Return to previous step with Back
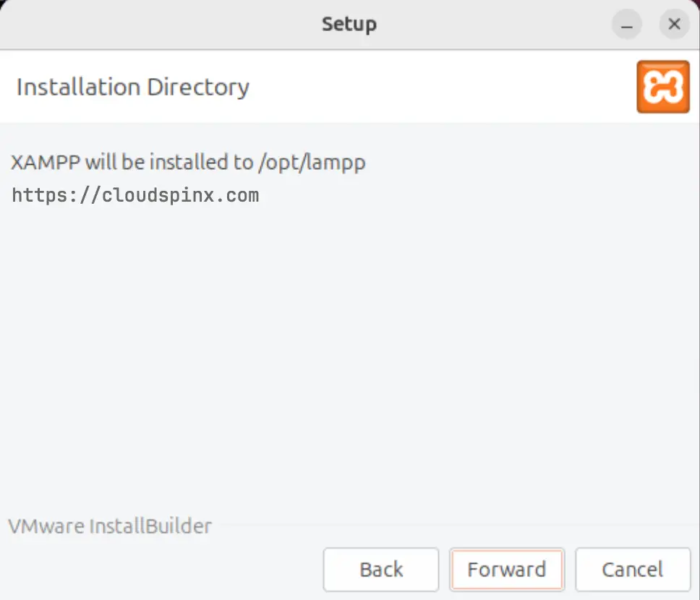The width and height of the screenshot is (700, 600). coord(380,570)
